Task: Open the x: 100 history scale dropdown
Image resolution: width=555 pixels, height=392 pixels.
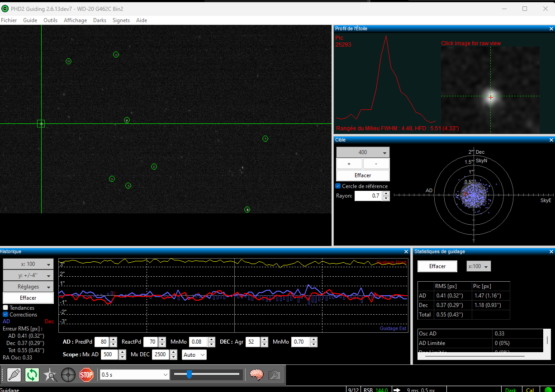Action: pos(28,264)
